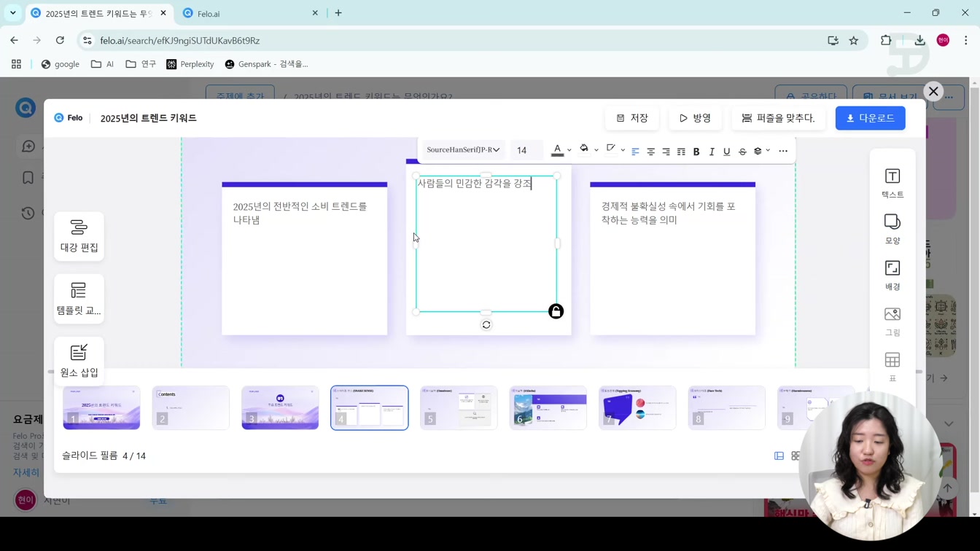Open browser extensions puzzle icon
The image size is (980, 551).
pos(886,41)
